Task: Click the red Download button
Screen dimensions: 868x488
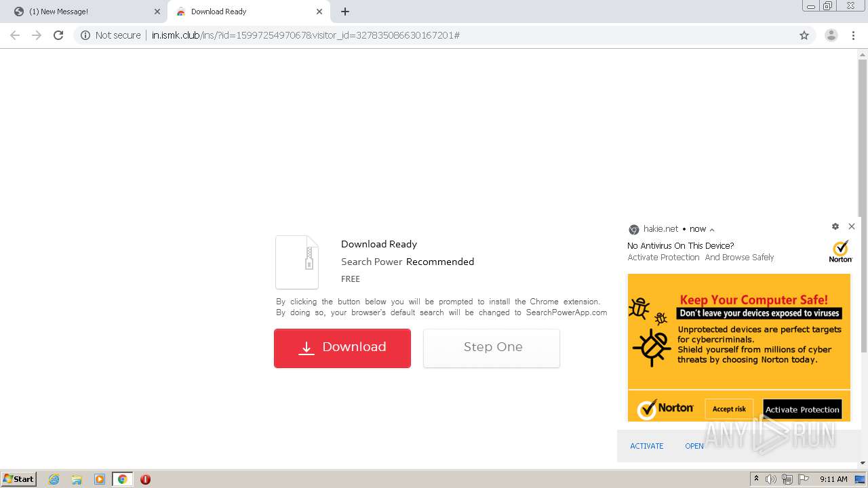Action: point(342,348)
